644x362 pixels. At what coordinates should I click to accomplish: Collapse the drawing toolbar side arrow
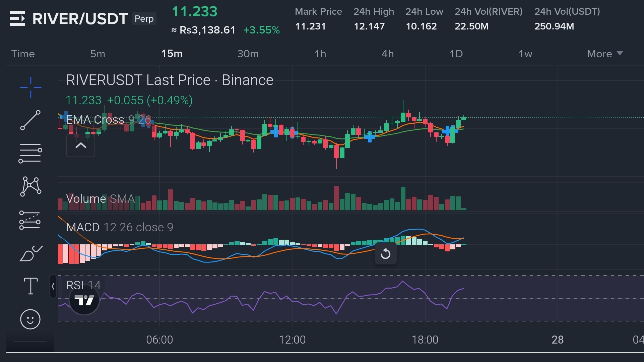coord(53,286)
